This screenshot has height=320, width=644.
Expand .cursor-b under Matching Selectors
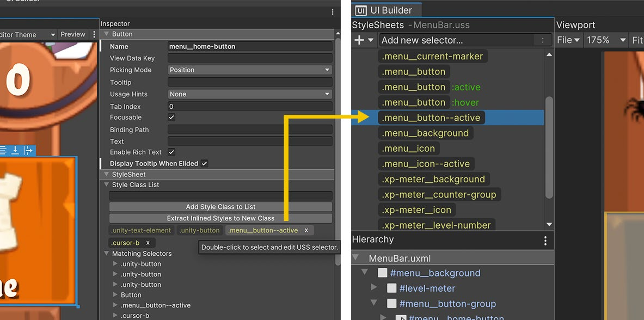115,316
